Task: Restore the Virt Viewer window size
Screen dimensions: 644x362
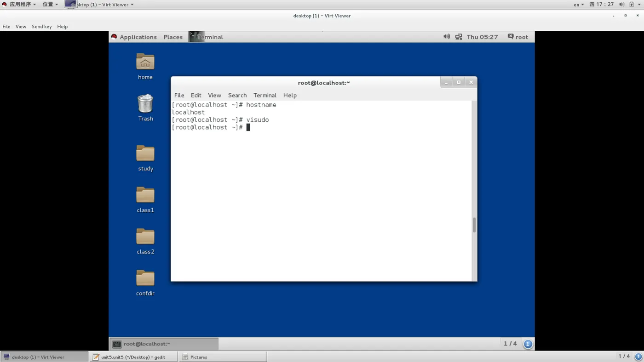Action: 625,16
